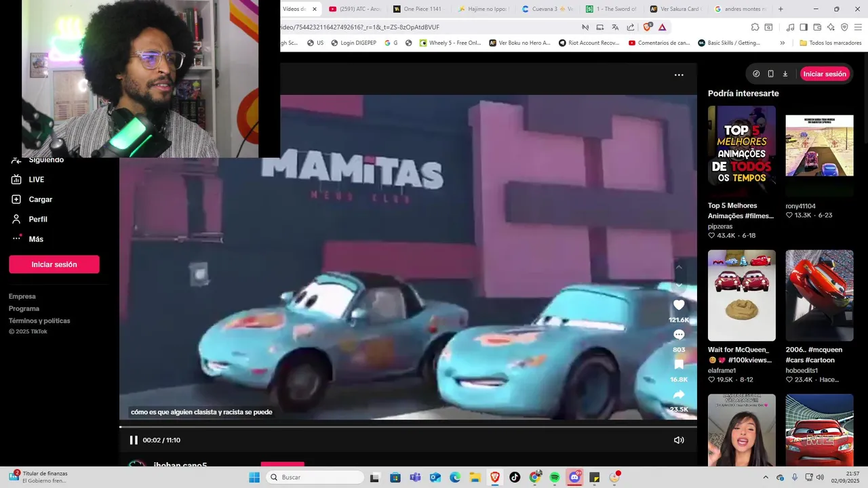Open the Wait for McQueen video thumbnail
This screenshot has height=488, width=868.
pyautogui.click(x=742, y=296)
